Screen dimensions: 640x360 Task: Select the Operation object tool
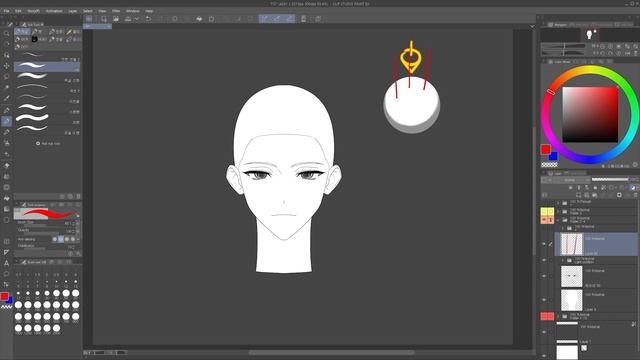tap(7, 55)
